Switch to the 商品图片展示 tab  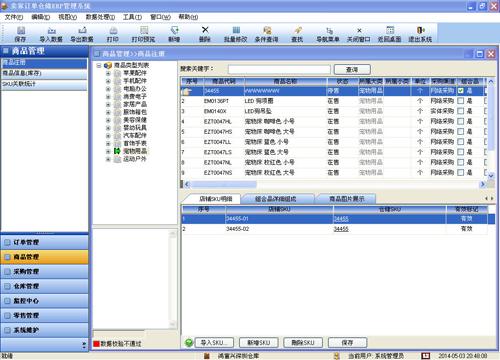[x=347, y=199]
